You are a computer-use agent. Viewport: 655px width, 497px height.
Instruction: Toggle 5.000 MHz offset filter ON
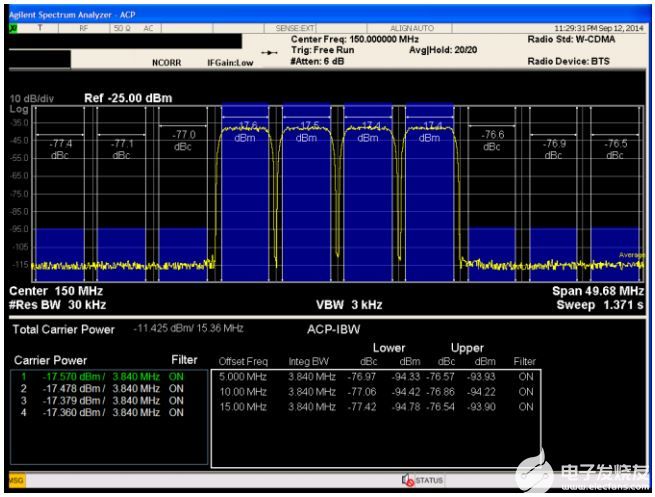525,376
